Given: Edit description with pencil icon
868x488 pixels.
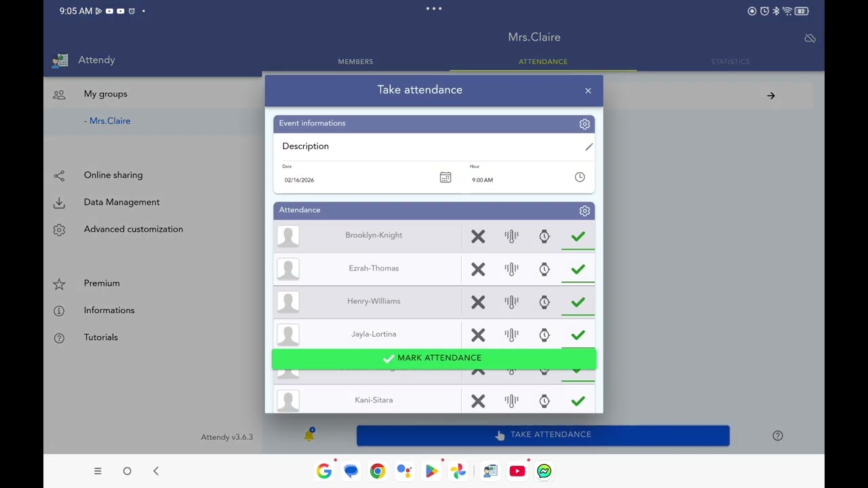Looking at the screenshot, I should (x=589, y=146).
